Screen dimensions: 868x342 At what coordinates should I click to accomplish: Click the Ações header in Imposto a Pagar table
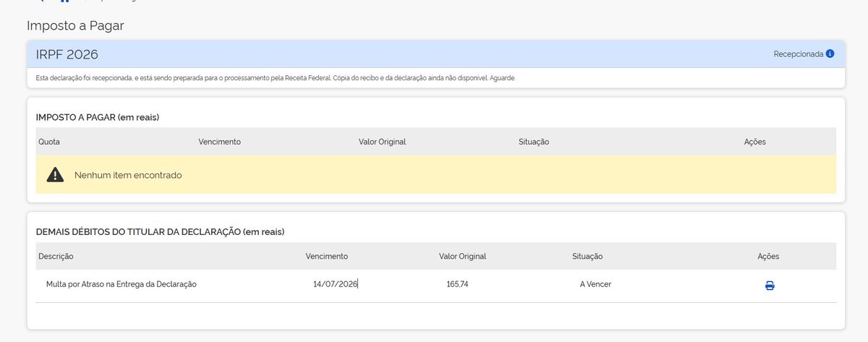pyautogui.click(x=754, y=142)
